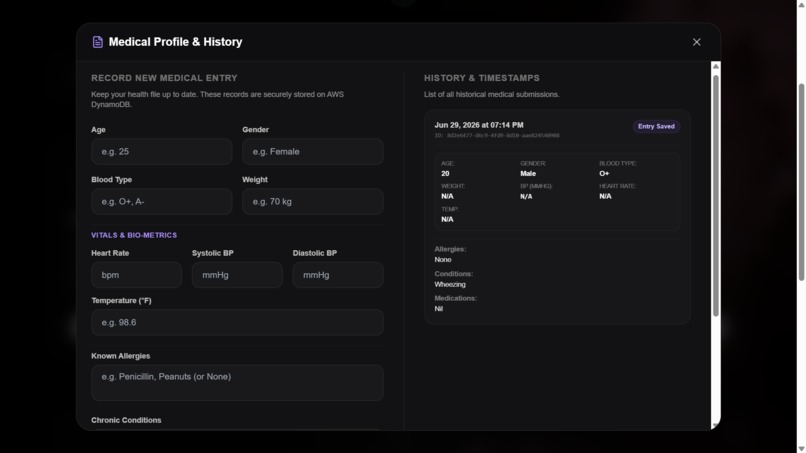Viewport: 806px width, 453px height.
Task: Click the 'Wheezing' condition value
Action: coord(450,284)
